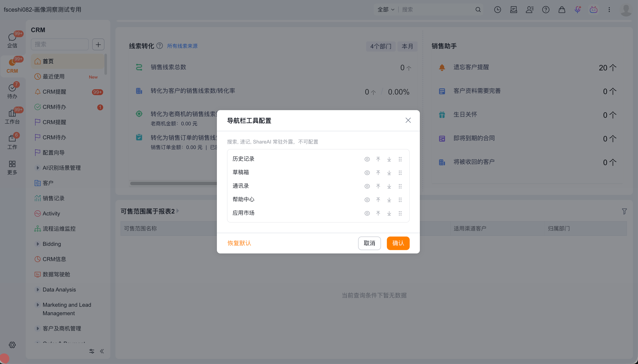Open the microphone quick-note icon
This screenshot has width=638, height=364.
(x=578, y=10)
